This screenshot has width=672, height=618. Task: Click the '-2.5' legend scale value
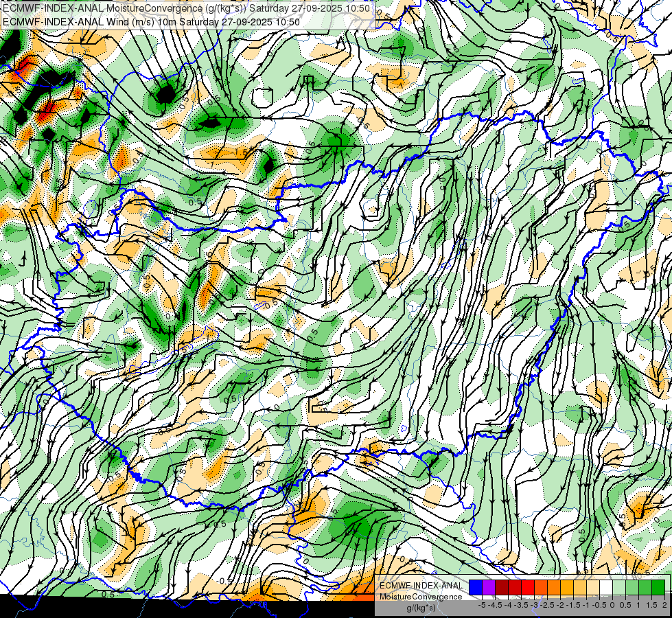coord(547,605)
